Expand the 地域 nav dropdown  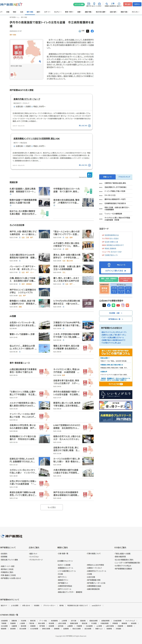pos(15,12)
